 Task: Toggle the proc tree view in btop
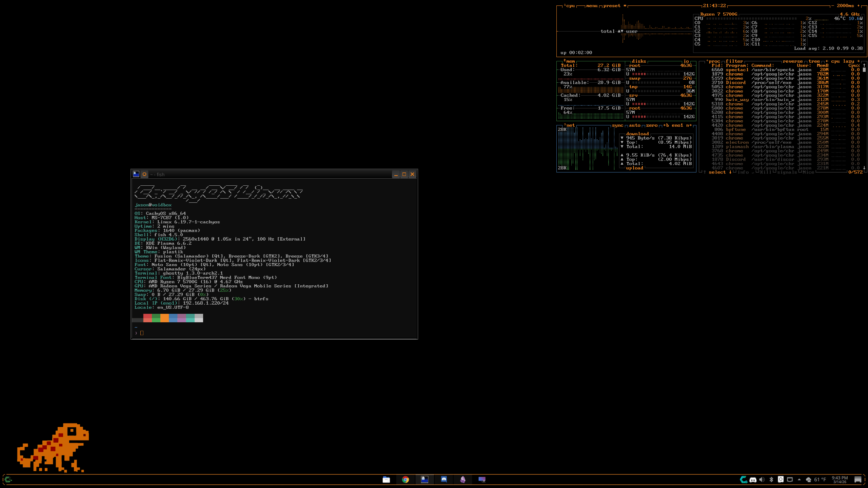(814, 61)
